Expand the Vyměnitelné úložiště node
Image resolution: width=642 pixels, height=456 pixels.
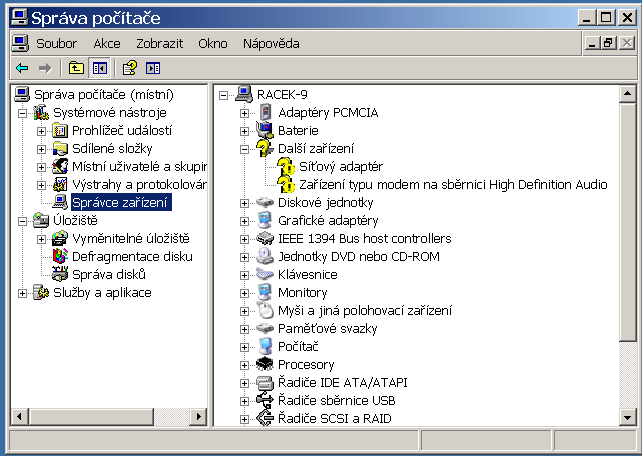point(41,239)
